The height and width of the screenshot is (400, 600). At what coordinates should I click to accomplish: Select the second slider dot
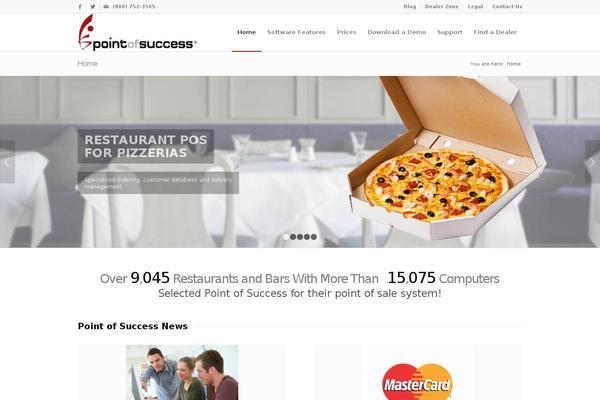click(x=293, y=237)
